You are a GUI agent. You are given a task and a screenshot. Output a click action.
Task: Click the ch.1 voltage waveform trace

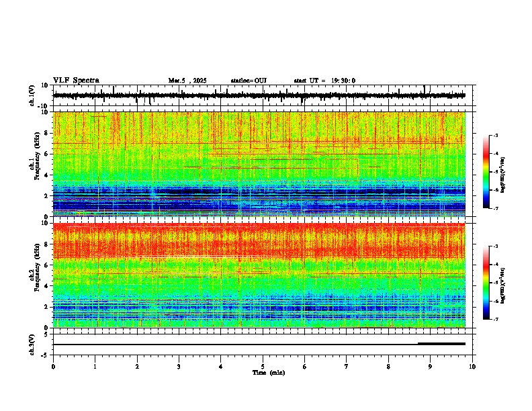point(259,95)
